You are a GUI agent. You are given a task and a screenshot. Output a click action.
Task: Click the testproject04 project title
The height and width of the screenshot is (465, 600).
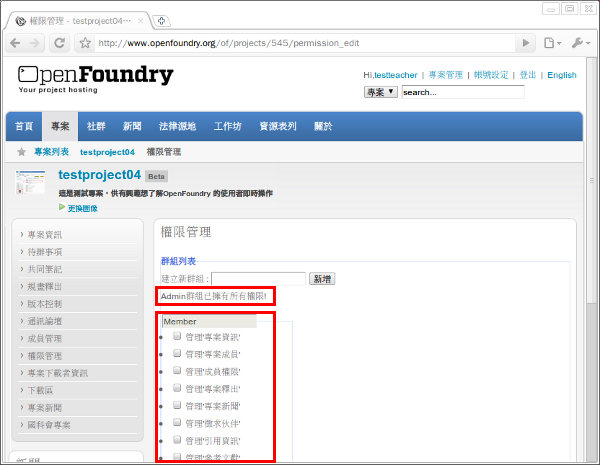pos(99,175)
